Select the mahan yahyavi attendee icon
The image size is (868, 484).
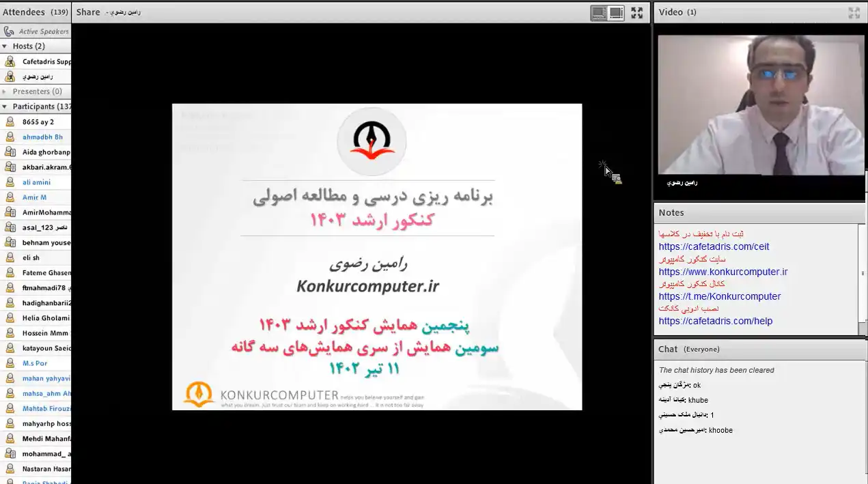[10, 378]
